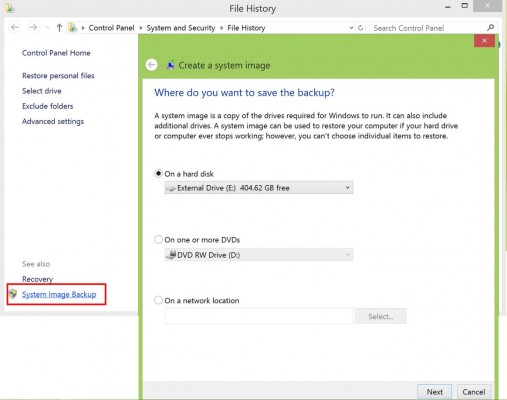Screen dimensions: 507x400
Task: Close the Create a system image wizard
Action: [x=484, y=41]
